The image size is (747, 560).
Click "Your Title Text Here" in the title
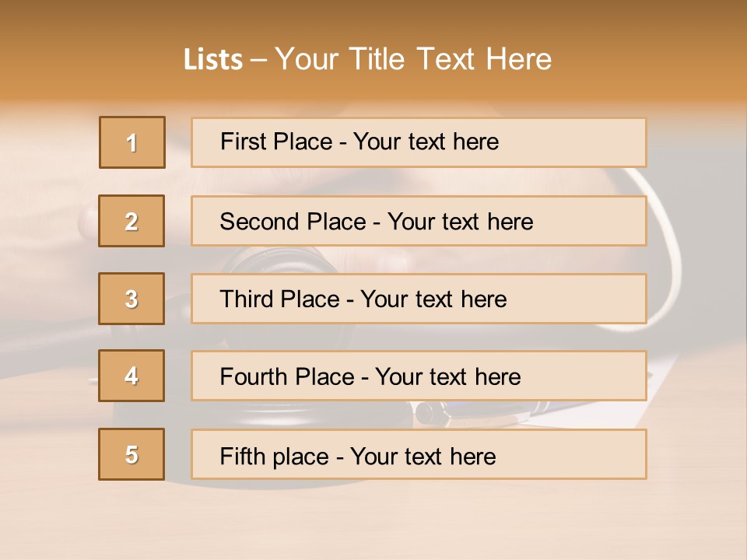[x=413, y=60]
